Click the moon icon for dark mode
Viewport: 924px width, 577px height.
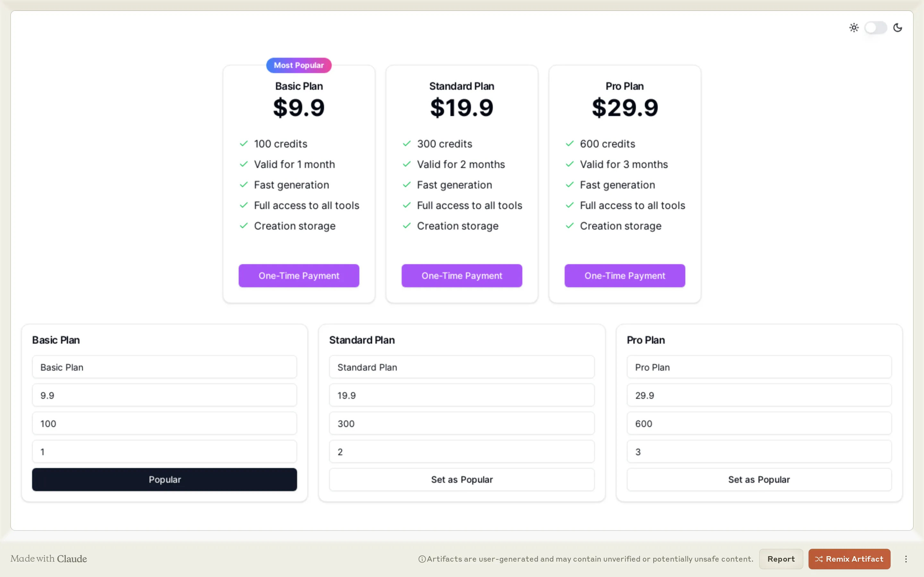coord(898,28)
